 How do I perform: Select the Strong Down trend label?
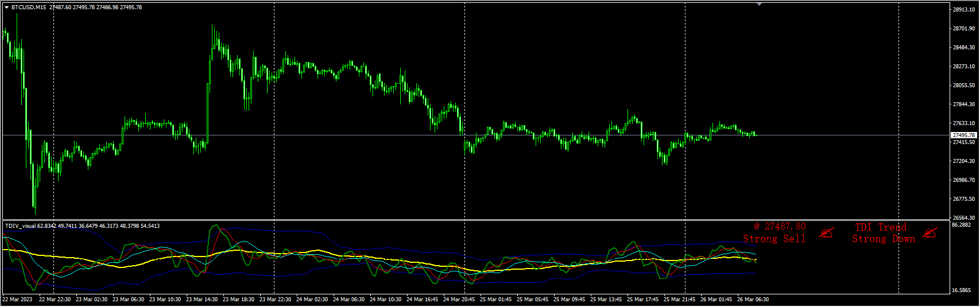[883, 239]
